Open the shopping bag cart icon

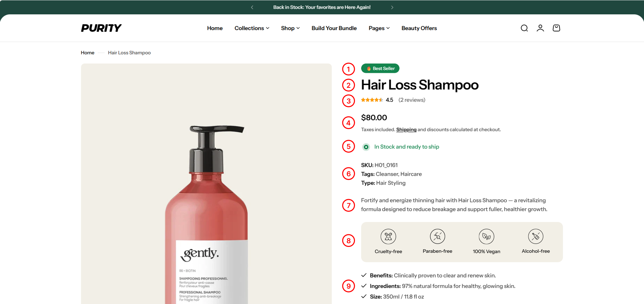click(556, 28)
